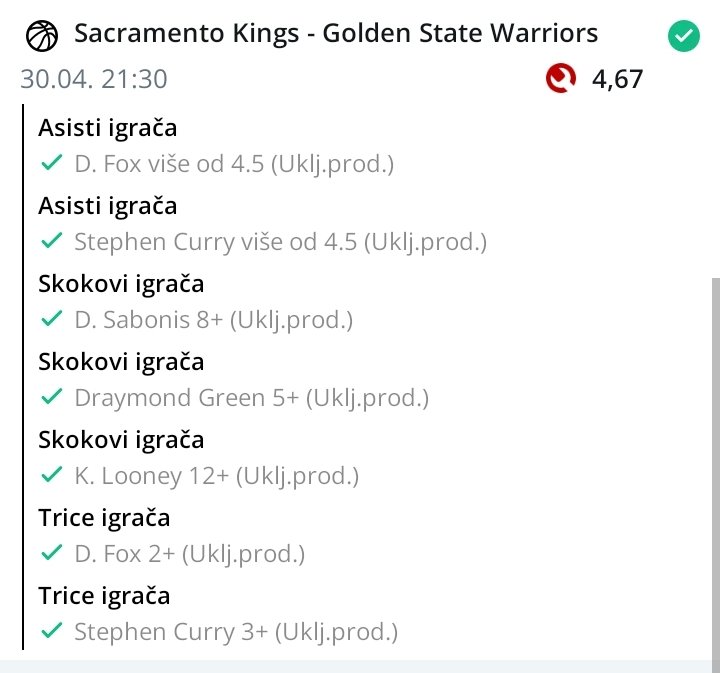720x673 pixels.
Task: Open Sacramento Kings - Golden State Warriors match
Action: [x=336, y=34]
